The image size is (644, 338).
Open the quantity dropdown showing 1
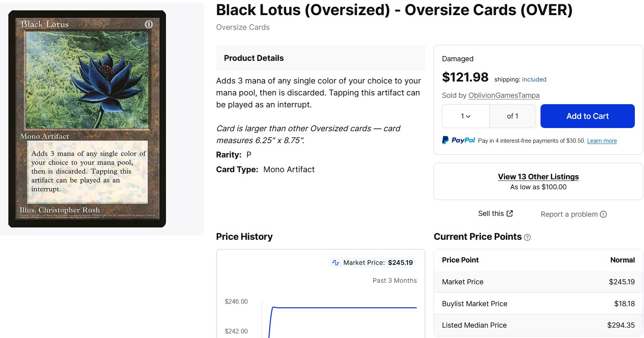465,116
